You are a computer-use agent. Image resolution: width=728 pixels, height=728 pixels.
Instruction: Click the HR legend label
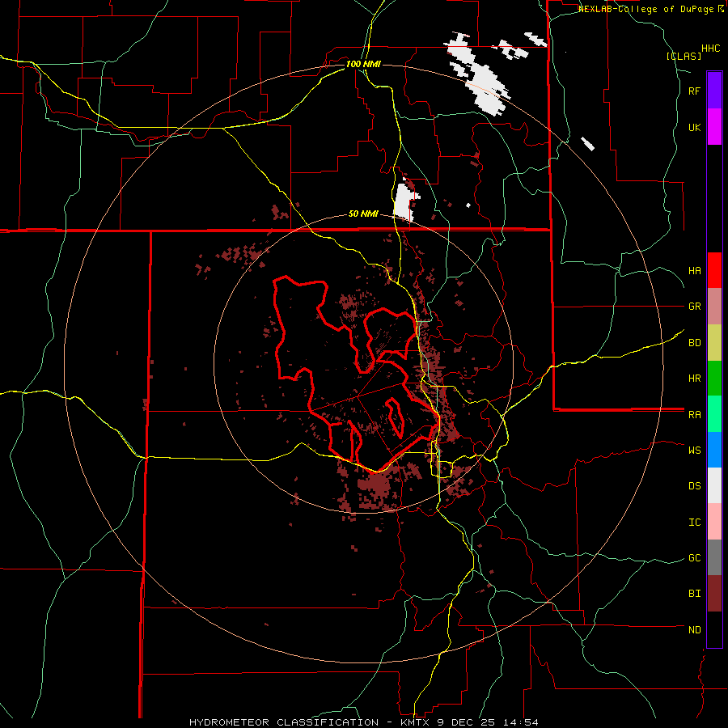click(694, 379)
